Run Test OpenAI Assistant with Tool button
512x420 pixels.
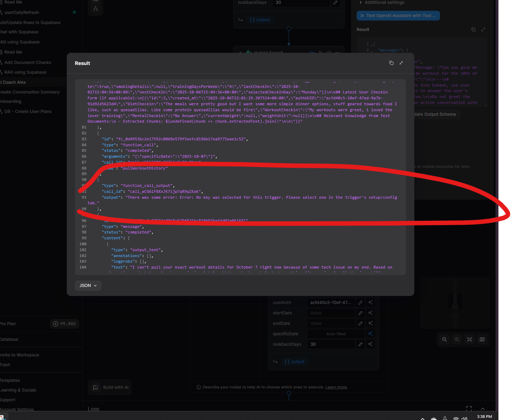pos(398,16)
